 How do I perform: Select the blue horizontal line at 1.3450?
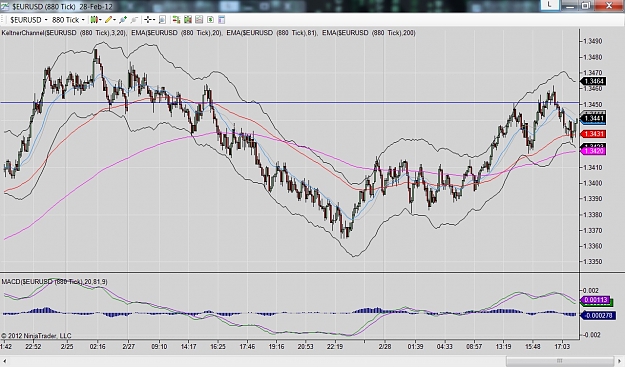289,103
